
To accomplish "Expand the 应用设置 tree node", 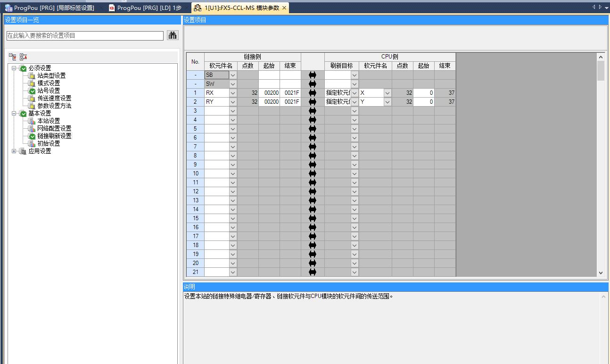I will point(14,151).
